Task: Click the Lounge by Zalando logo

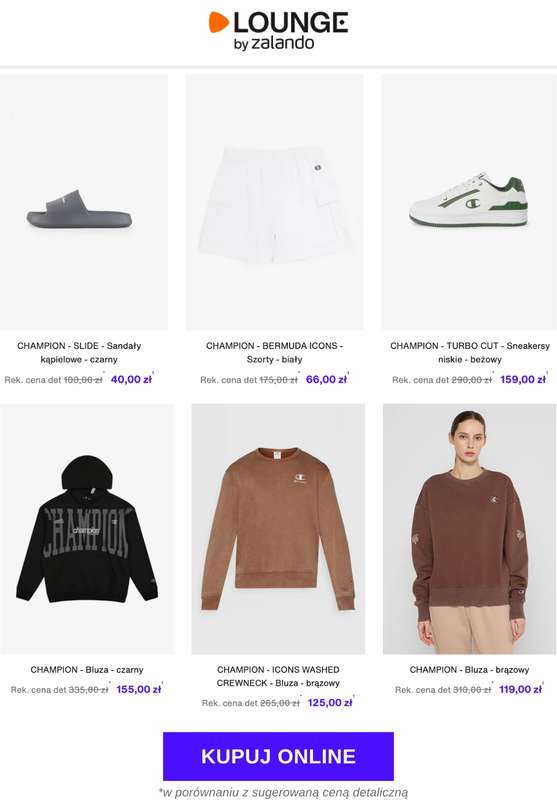Action: pyautogui.click(x=278, y=31)
